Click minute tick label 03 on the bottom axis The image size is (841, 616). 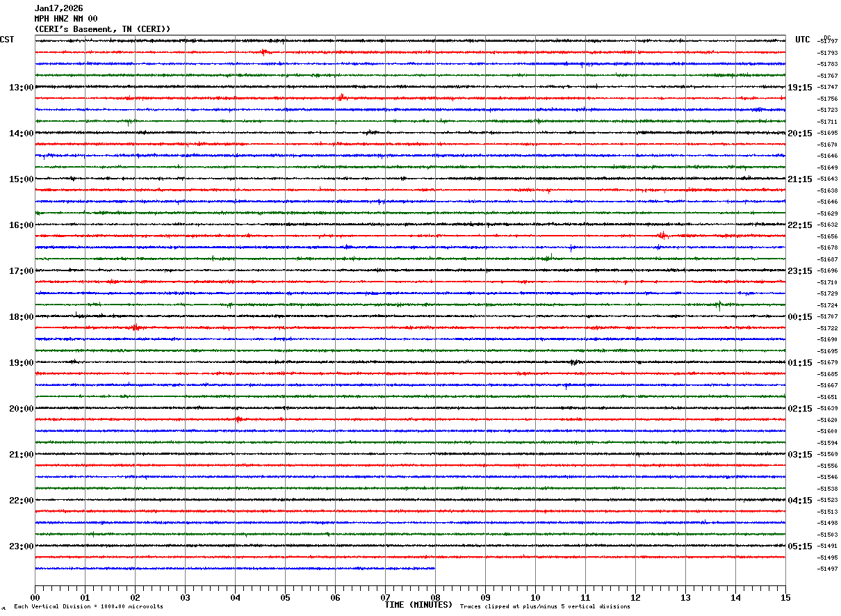pos(185,598)
